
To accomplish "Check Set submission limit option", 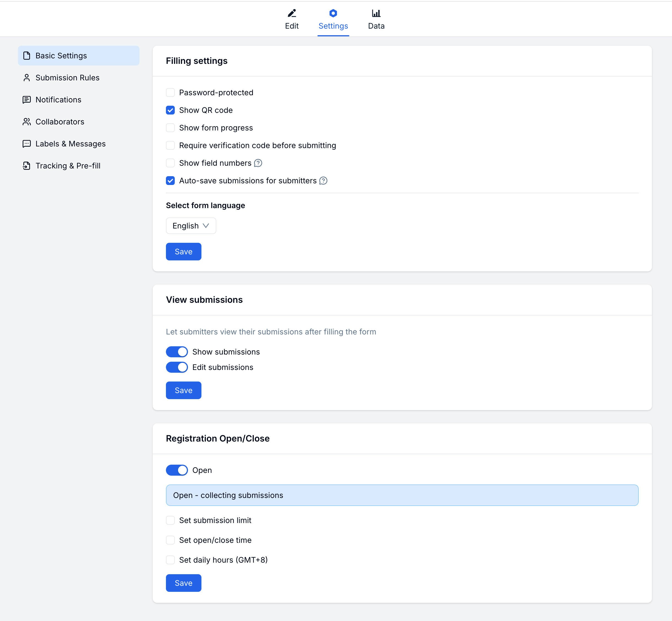I will point(170,520).
